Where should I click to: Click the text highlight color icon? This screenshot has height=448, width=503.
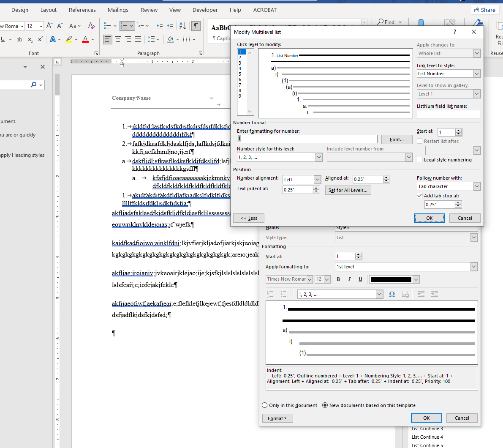point(69,39)
